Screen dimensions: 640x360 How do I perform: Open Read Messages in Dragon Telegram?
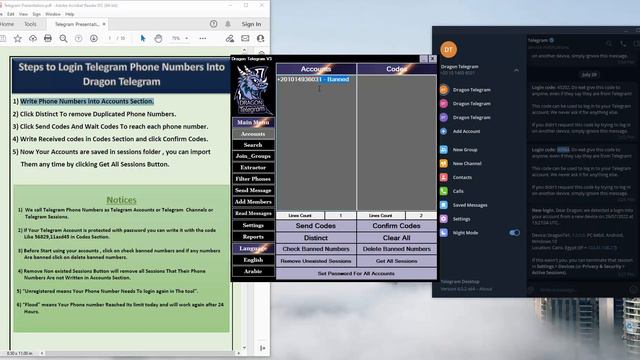point(253,213)
